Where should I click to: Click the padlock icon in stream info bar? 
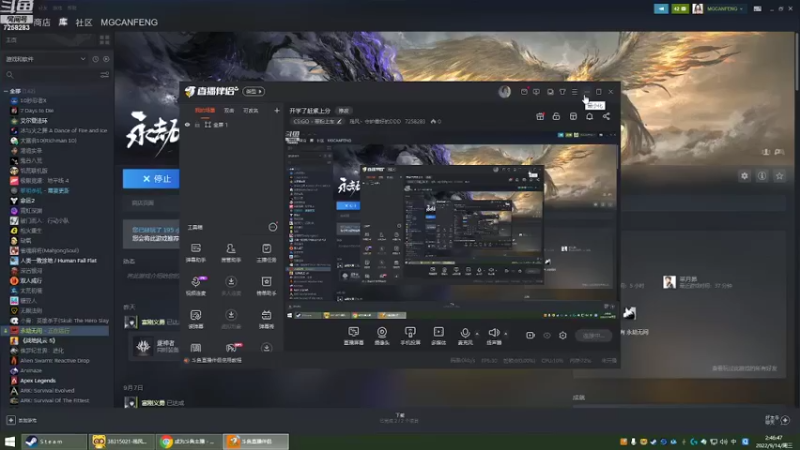556,116
